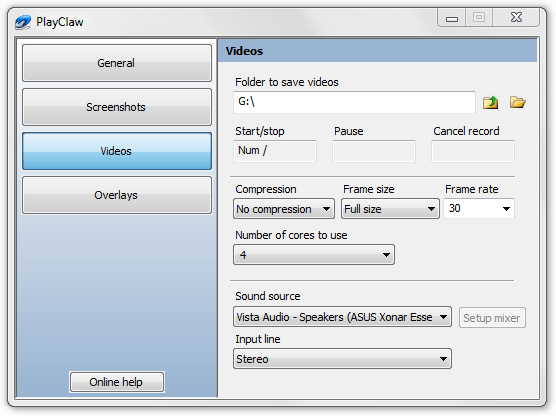Expand the Compression dropdown
This screenshot has width=556, height=416.
click(284, 209)
